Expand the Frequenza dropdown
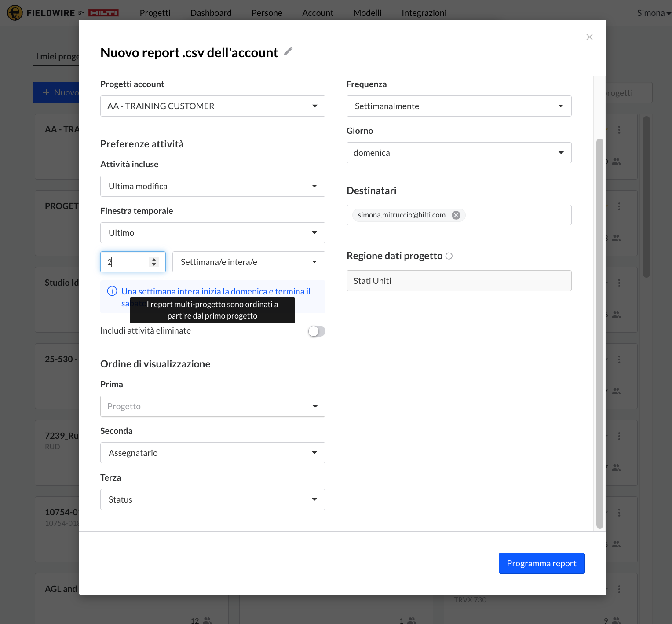The image size is (672, 624). click(459, 106)
